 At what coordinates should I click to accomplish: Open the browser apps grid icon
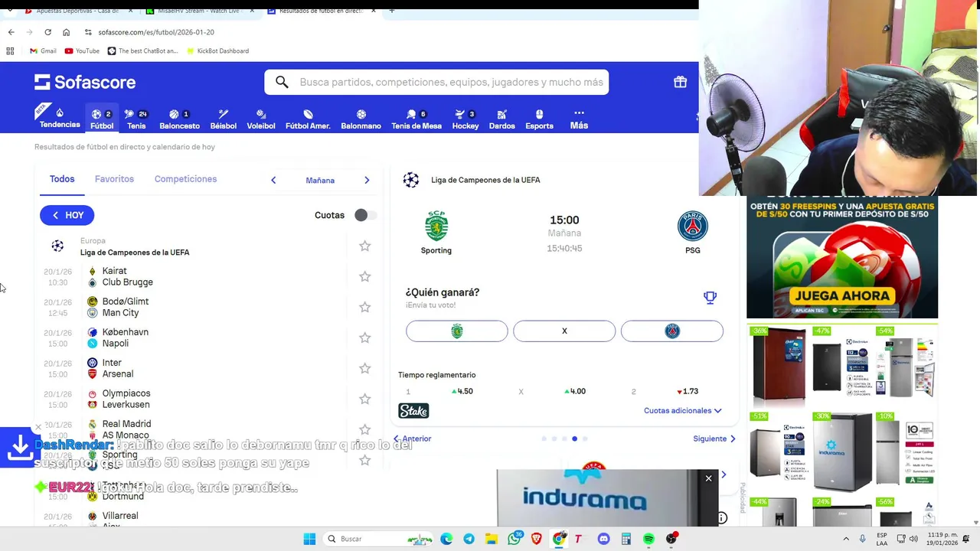[x=10, y=51]
